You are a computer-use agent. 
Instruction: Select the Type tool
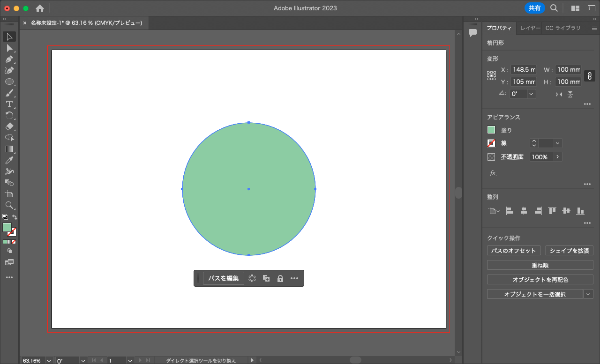(9, 104)
